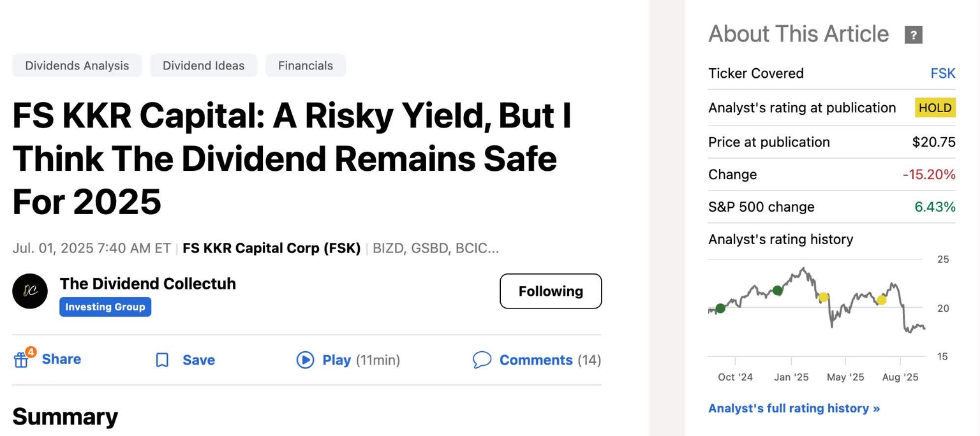Click the yellow HOLD rating badge

[x=934, y=108]
